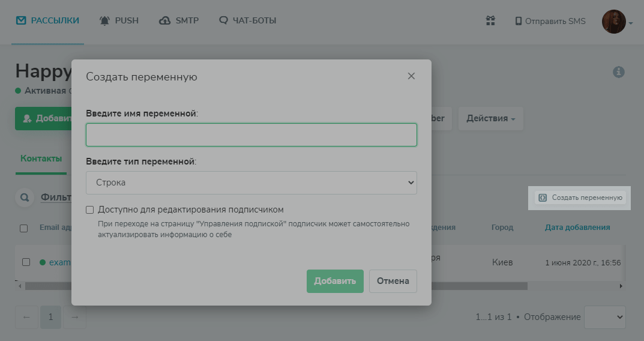644x341 pixels.
Task: Open the Отправить SMS phone option
Action: pyautogui.click(x=550, y=21)
